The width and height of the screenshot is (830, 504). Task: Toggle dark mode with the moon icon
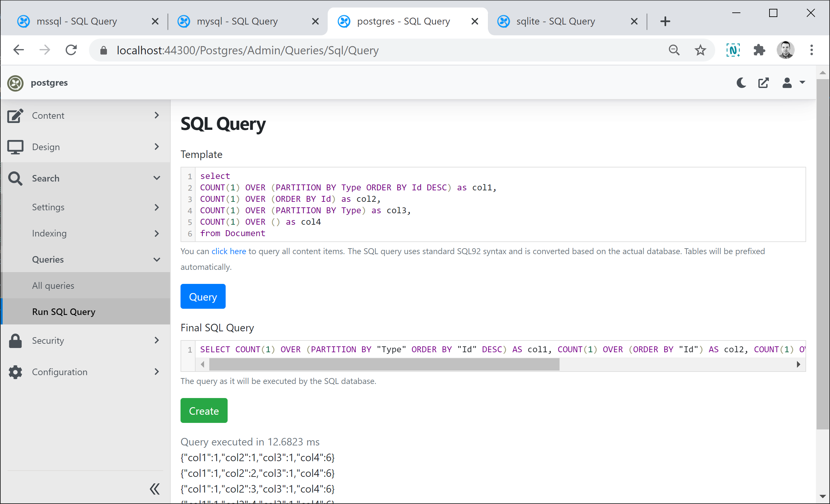tap(741, 83)
